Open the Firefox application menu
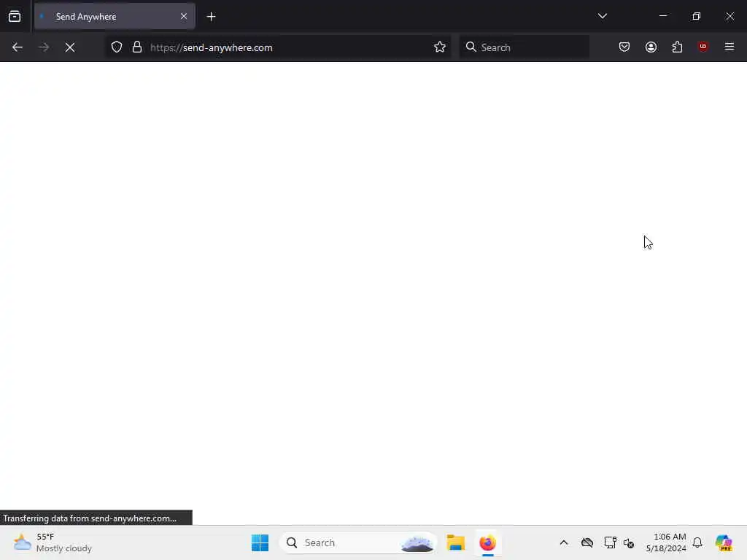This screenshot has height=560, width=747. click(x=729, y=47)
